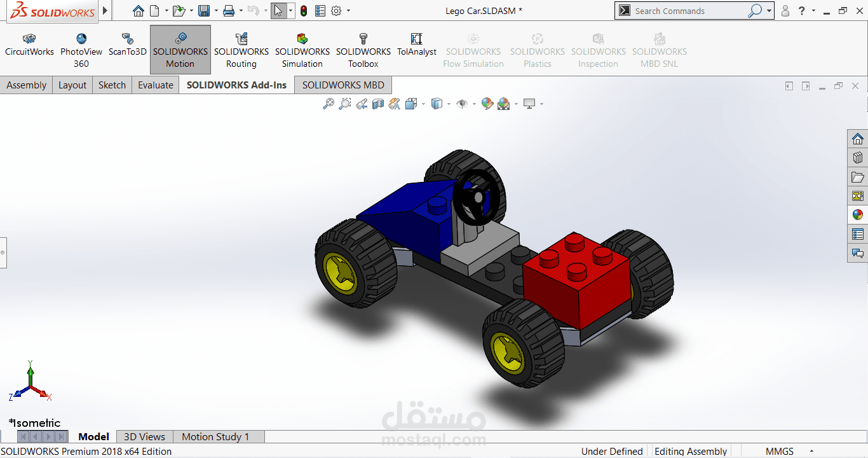Click Previous View icon
This screenshot has width=868, height=458.
[x=362, y=104]
